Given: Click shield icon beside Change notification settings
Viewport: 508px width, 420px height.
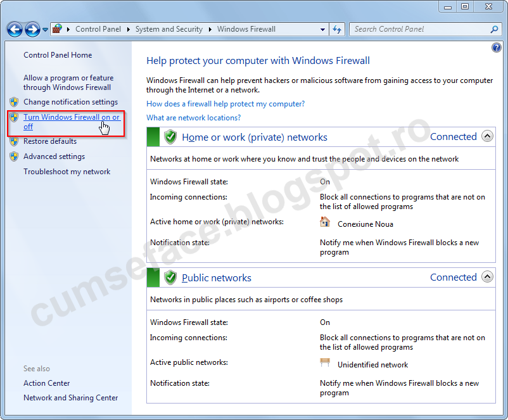Looking at the screenshot, I should click(14, 102).
